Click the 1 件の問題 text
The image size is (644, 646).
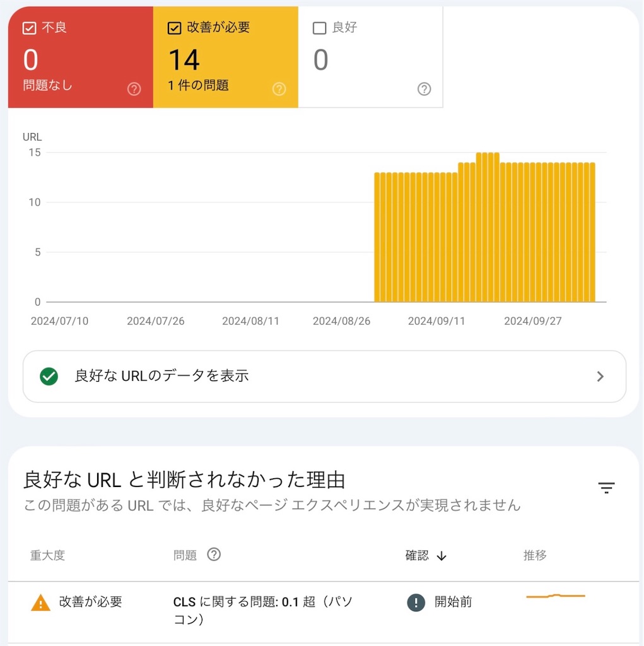tap(198, 85)
